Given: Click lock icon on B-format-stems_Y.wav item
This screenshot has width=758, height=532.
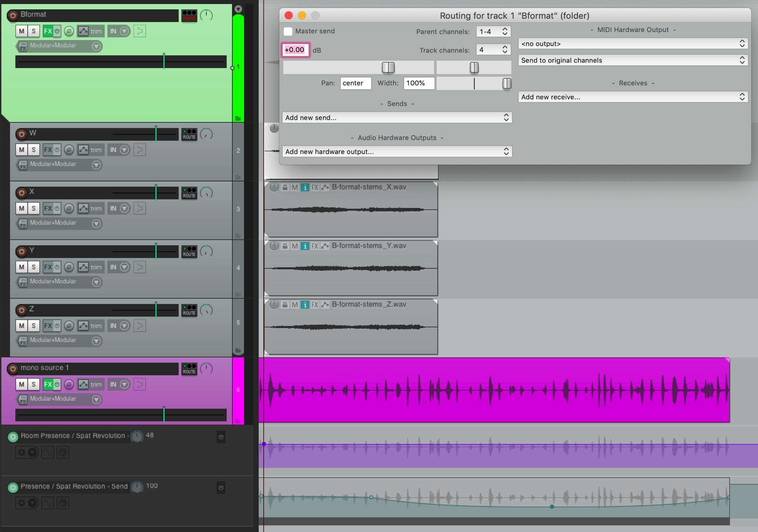Looking at the screenshot, I should coord(285,246).
